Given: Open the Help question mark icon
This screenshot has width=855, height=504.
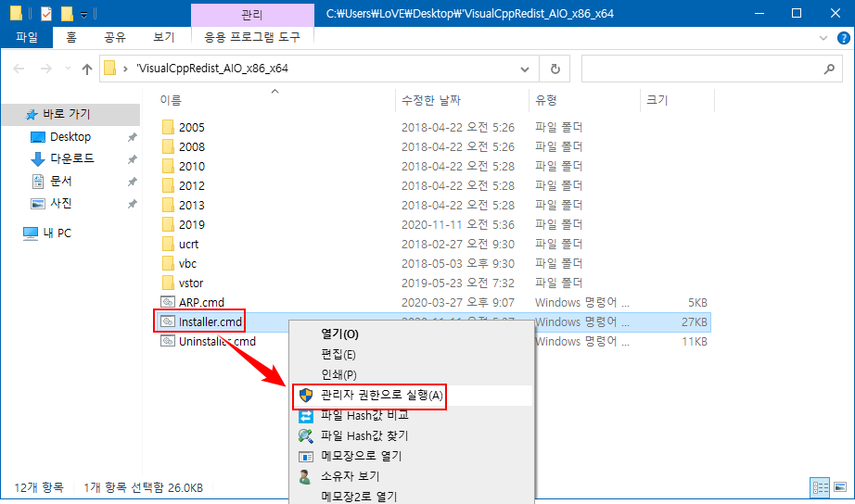Looking at the screenshot, I should click(x=843, y=38).
